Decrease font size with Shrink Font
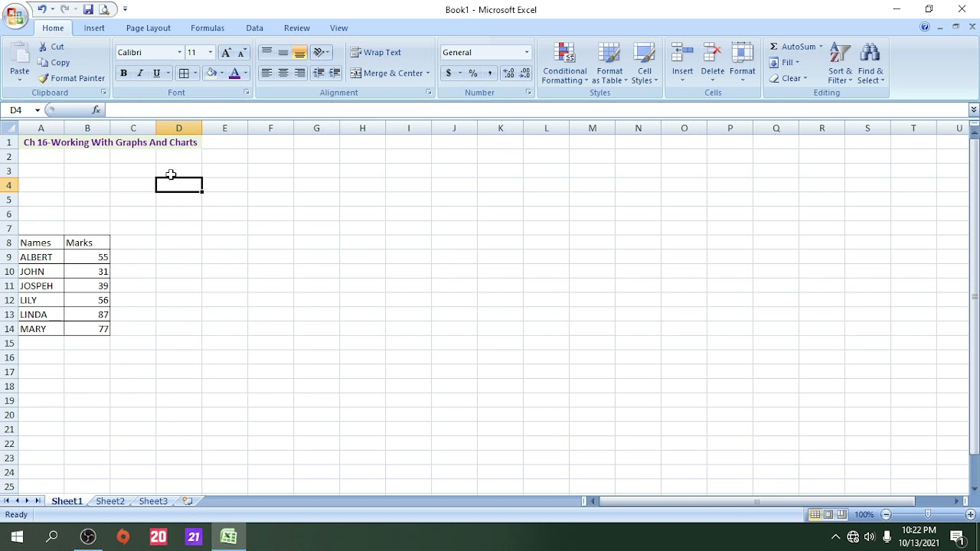Image resolution: width=980 pixels, height=551 pixels. [x=242, y=52]
